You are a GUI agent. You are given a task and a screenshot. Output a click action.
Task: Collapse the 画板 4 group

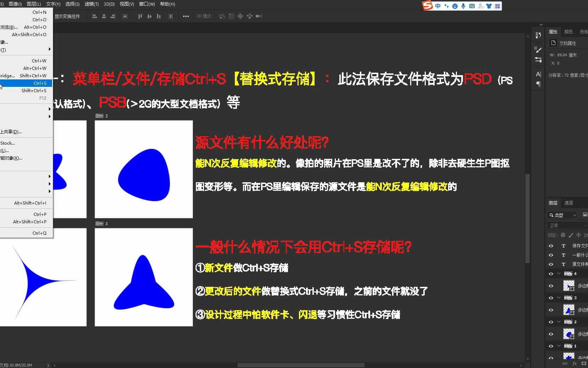(559, 274)
